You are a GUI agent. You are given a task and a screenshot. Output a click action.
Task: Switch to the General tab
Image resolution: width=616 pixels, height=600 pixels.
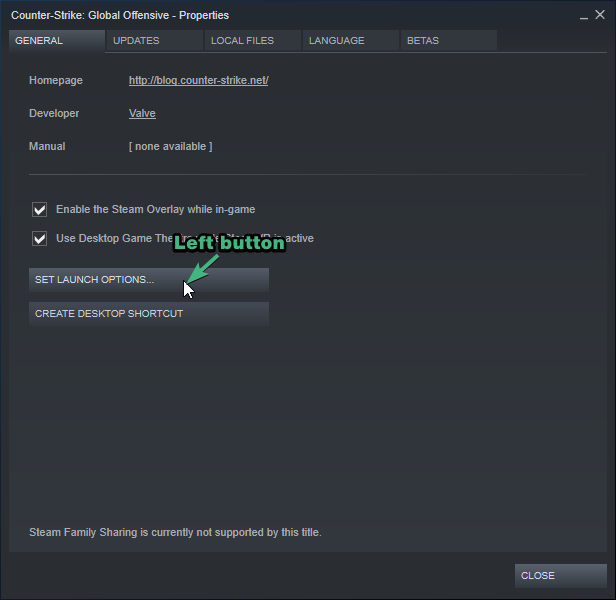click(x=57, y=40)
